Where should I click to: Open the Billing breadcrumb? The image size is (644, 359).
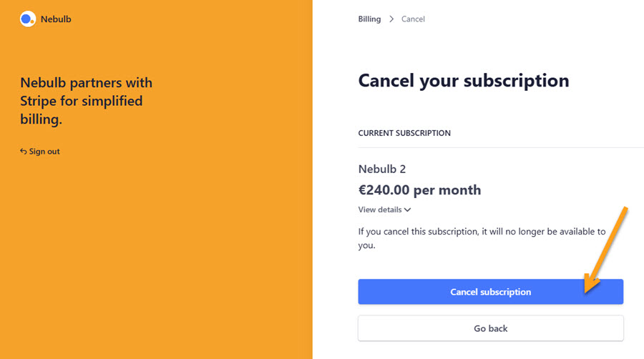pyautogui.click(x=369, y=19)
